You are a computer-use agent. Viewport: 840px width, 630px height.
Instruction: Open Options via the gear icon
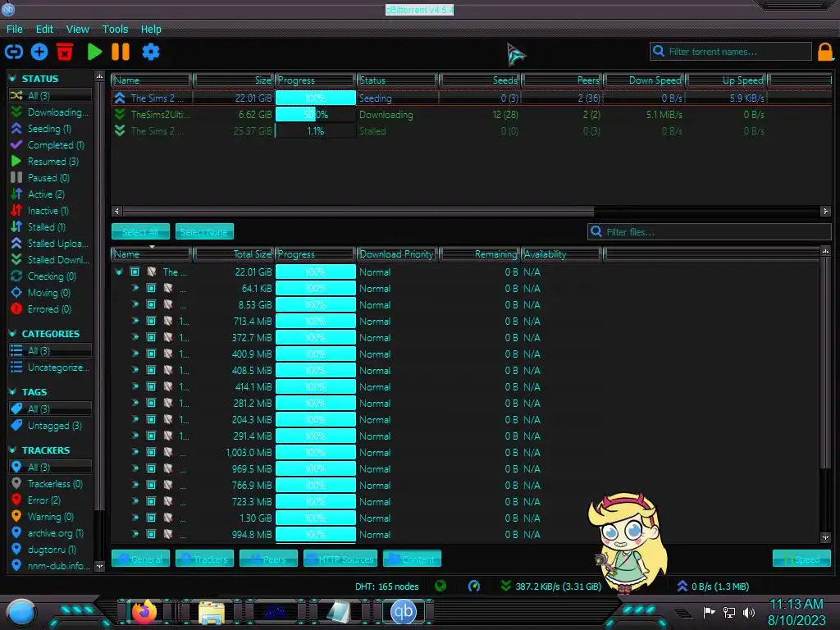pos(151,52)
